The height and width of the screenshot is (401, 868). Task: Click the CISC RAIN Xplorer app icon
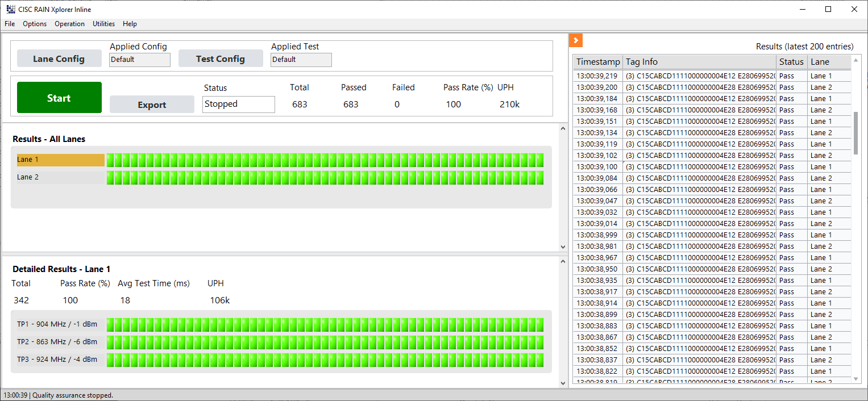point(11,9)
